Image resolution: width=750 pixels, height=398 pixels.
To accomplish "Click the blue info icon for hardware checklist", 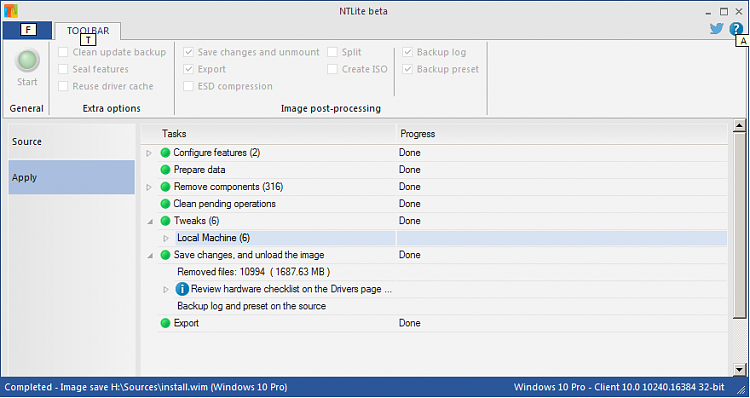I will (182, 289).
